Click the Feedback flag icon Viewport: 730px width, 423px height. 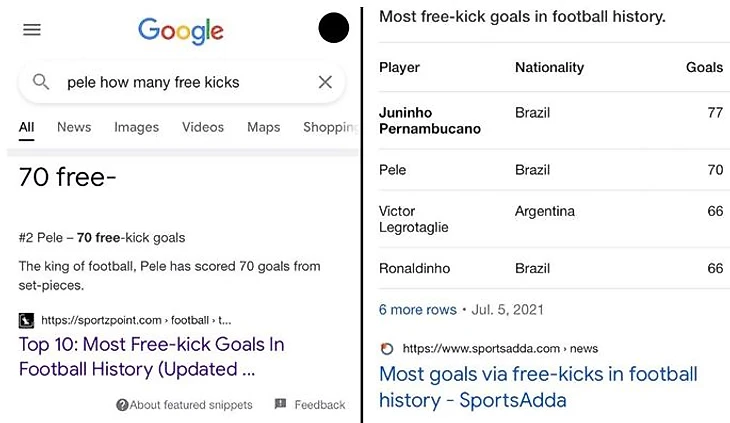point(280,404)
